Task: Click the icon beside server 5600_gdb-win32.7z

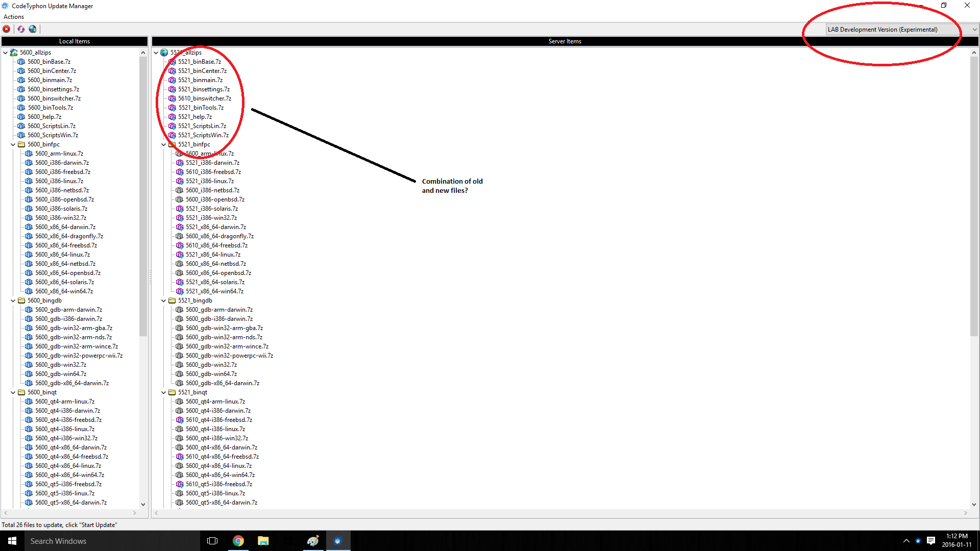Action: (x=180, y=365)
